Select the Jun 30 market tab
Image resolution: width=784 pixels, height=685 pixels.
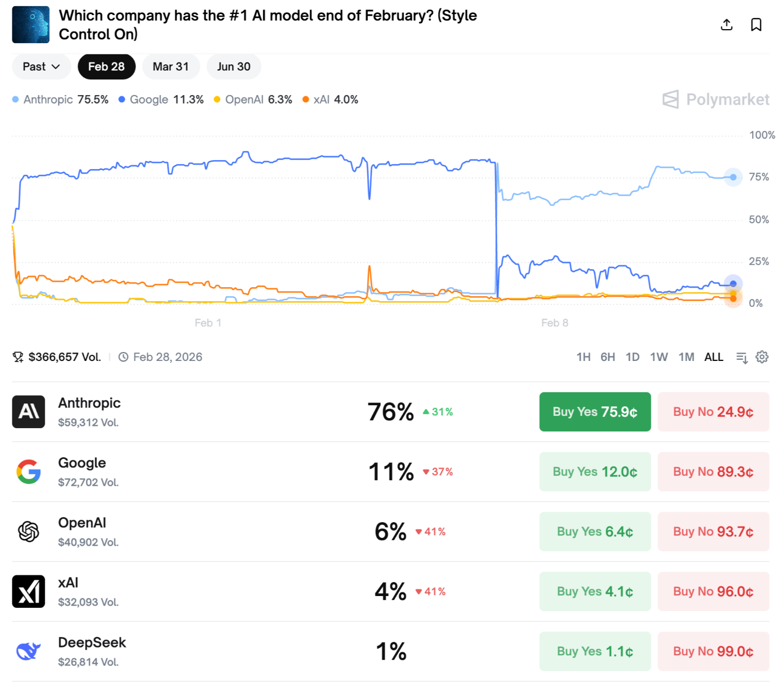[x=234, y=66]
